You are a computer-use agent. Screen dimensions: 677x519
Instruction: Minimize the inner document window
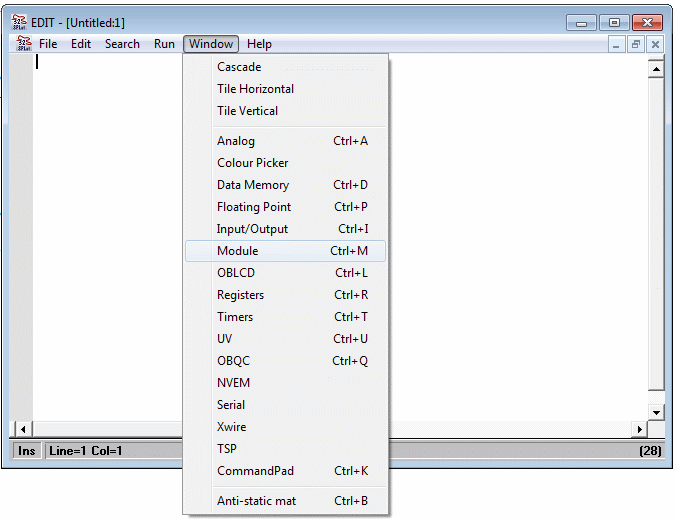pos(617,45)
